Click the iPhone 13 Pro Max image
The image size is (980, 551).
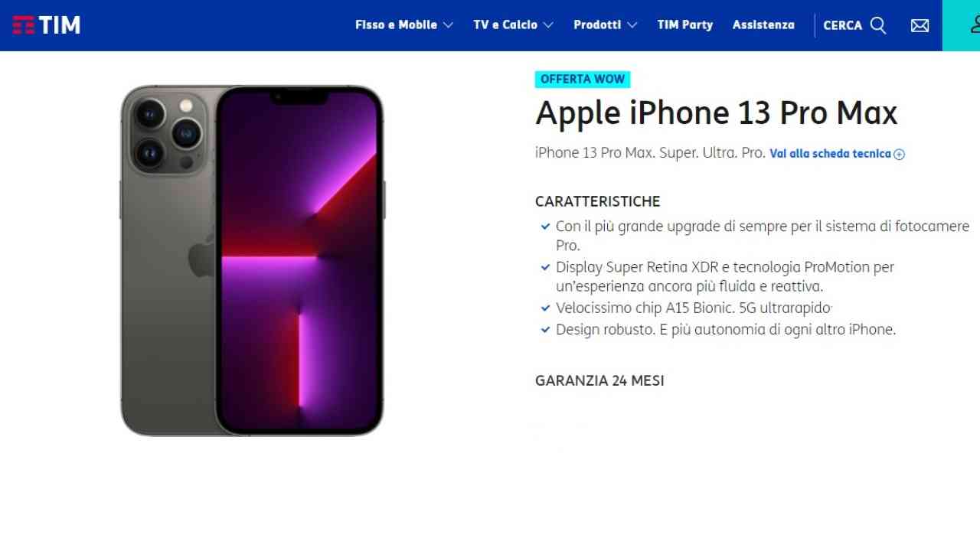252,260
